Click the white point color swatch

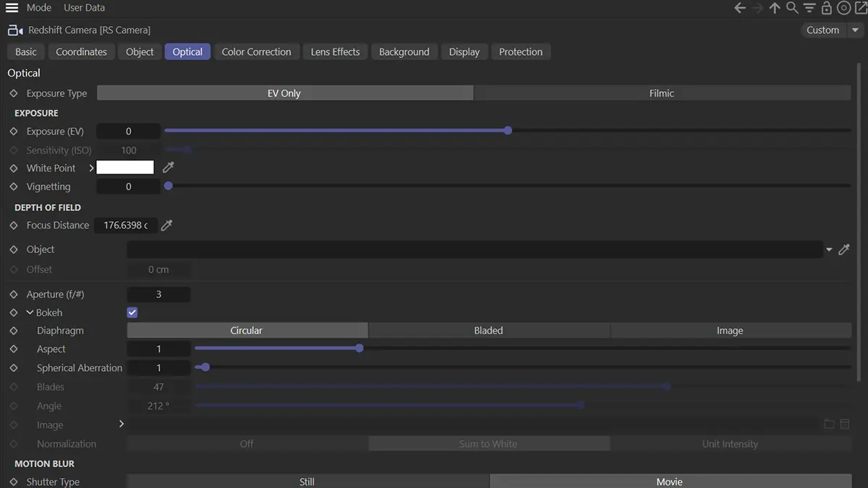[125, 168]
